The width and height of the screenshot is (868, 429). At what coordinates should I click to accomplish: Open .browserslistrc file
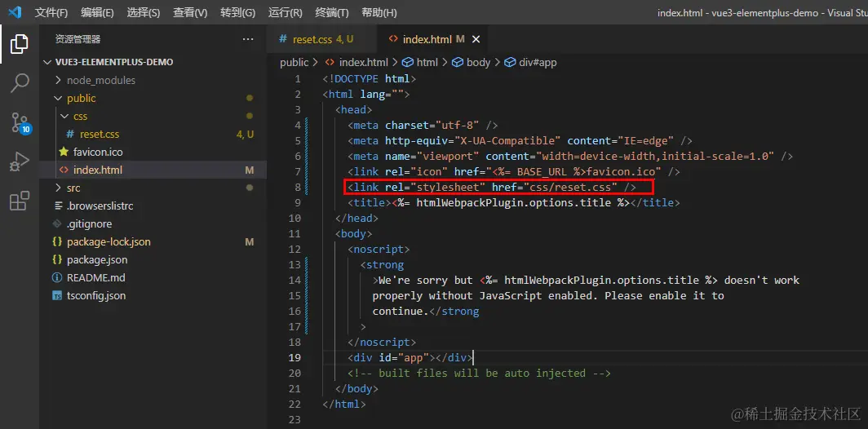point(153,206)
